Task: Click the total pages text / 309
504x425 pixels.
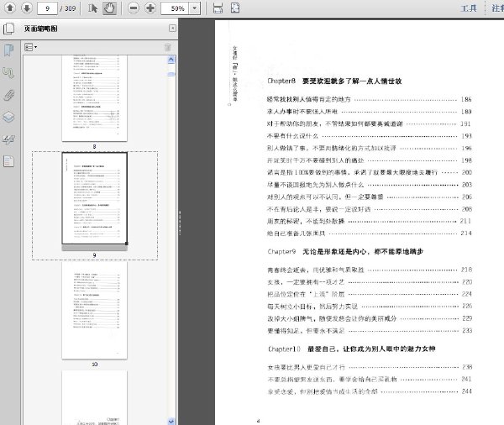Action: pyautogui.click(x=68, y=8)
